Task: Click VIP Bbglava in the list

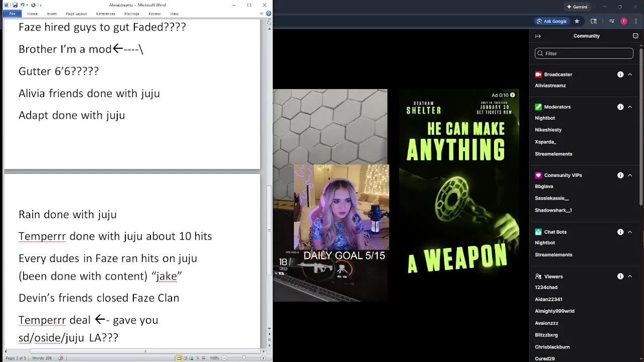Action: (x=544, y=187)
